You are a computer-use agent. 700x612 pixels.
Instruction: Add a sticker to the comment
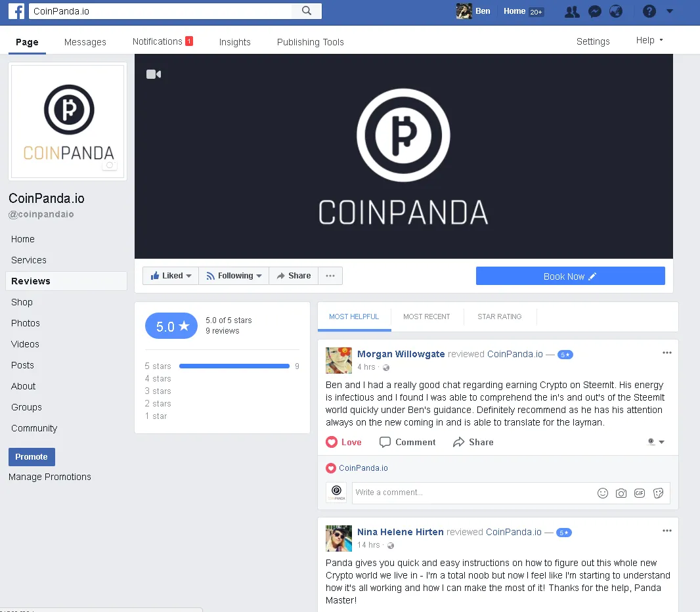pyautogui.click(x=658, y=492)
